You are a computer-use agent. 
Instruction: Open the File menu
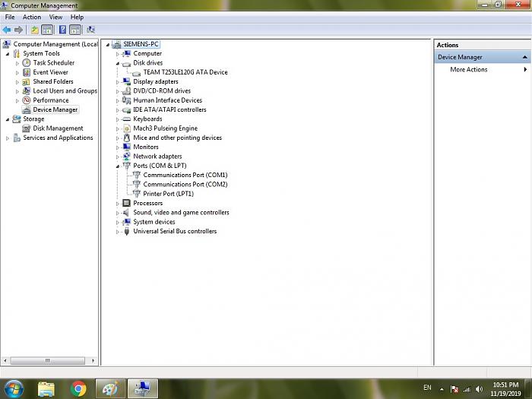pos(10,17)
